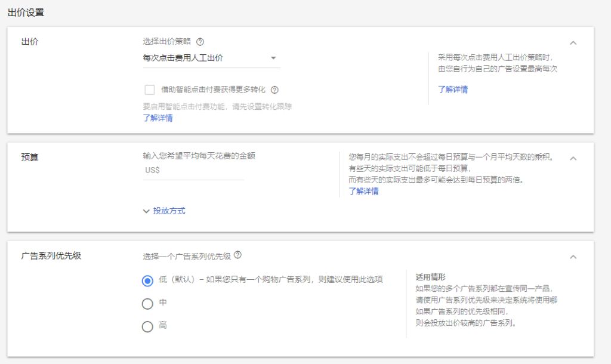Open 了解详情 link in budget help text
Image resolution: width=611 pixels, height=364 pixels.
pyautogui.click(x=363, y=192)
